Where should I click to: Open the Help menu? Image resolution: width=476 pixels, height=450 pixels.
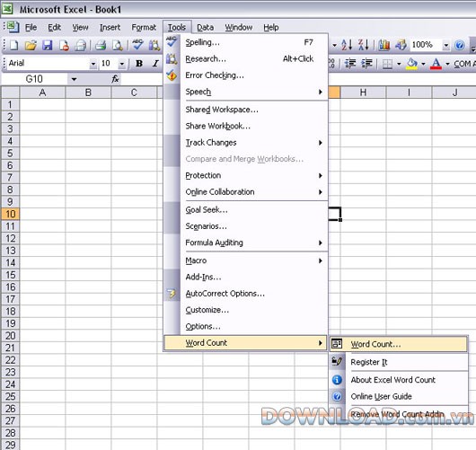[x=271, y=27]
